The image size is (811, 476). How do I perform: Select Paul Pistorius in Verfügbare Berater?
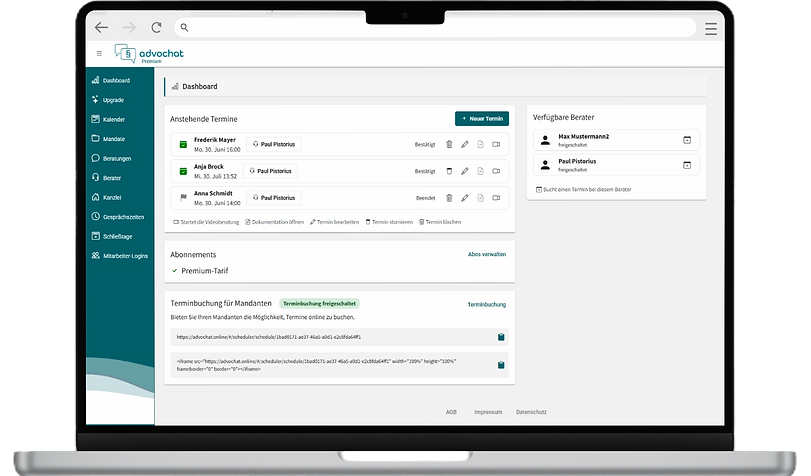616,165
